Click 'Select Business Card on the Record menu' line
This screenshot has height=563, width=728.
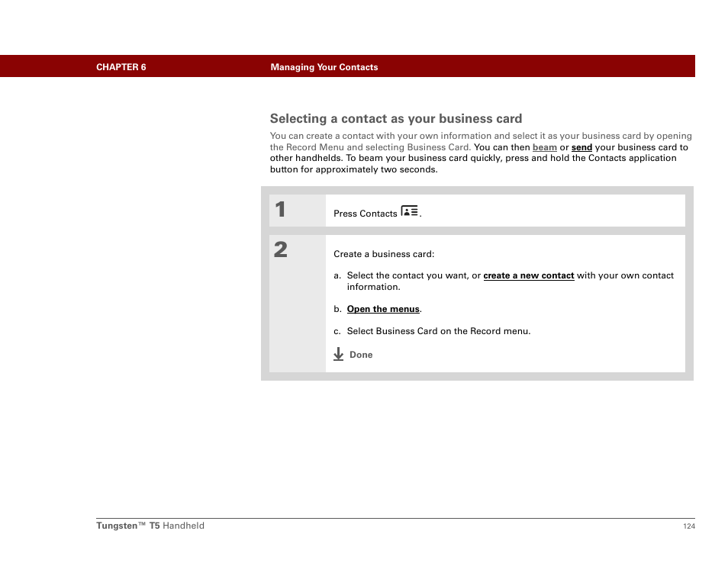coord(438,331)
